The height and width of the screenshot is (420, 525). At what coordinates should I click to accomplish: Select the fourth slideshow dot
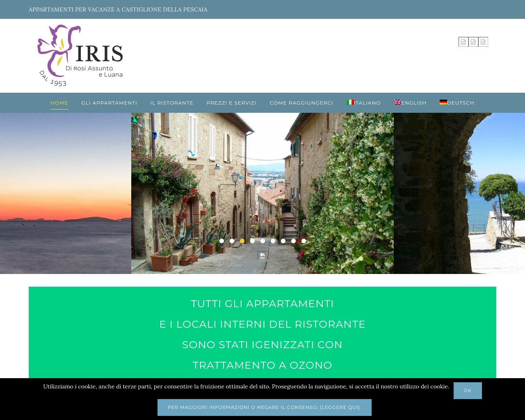(252, 241)
